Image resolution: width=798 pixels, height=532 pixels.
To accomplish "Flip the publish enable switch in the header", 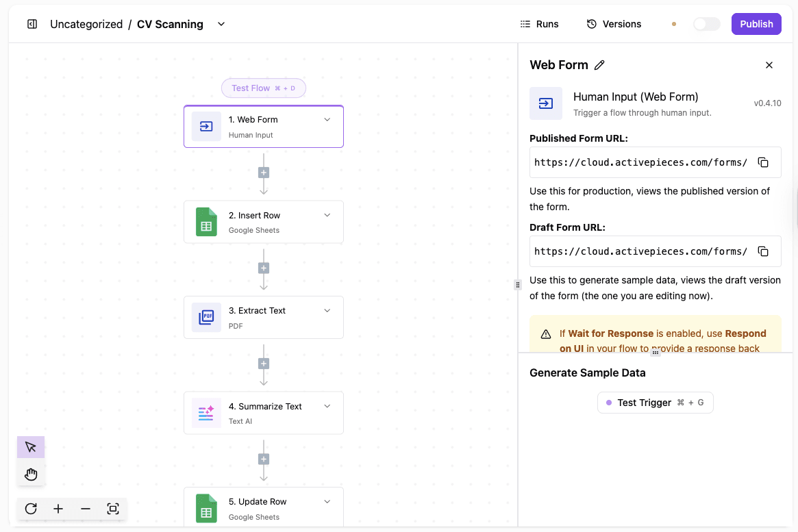I will pos(706,23).
